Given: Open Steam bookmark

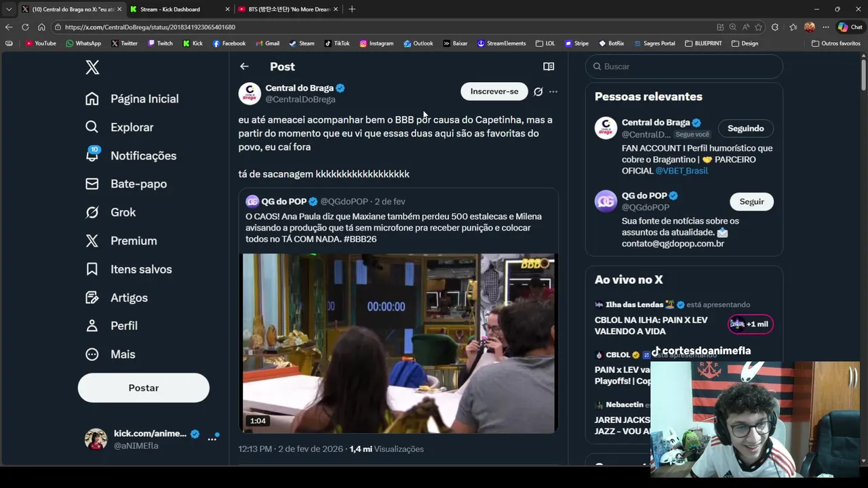Looking at the screenshot, I should (302, 43).
